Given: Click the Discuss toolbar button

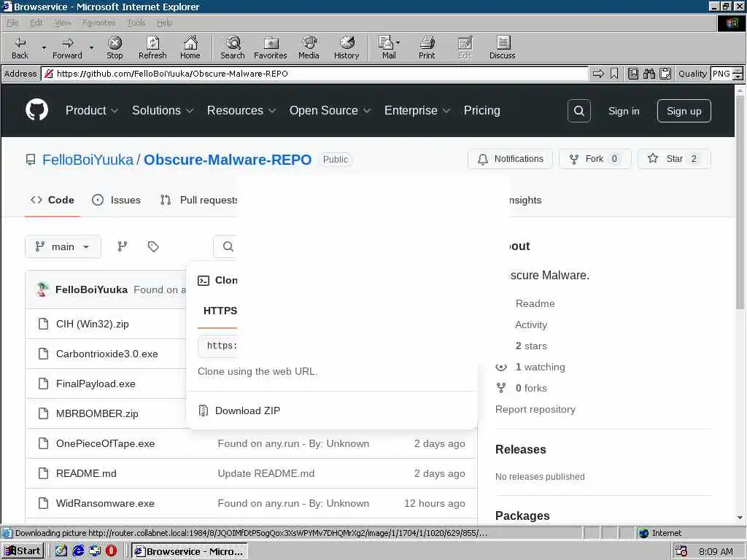Looking at the screenshot, I should click(x=502, y=47).
